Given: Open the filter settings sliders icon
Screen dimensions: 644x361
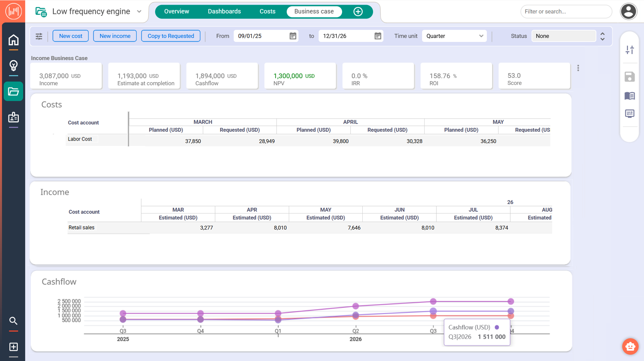Looking at the screenshot, I should pos(39,36).
